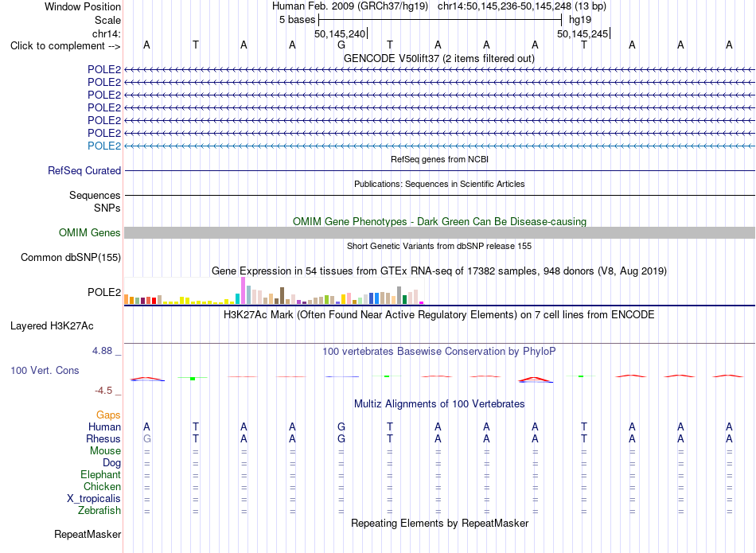
Task: Open 'Publications: Sequences in Scientific Articles' title
Action: (x=439, y=184)
